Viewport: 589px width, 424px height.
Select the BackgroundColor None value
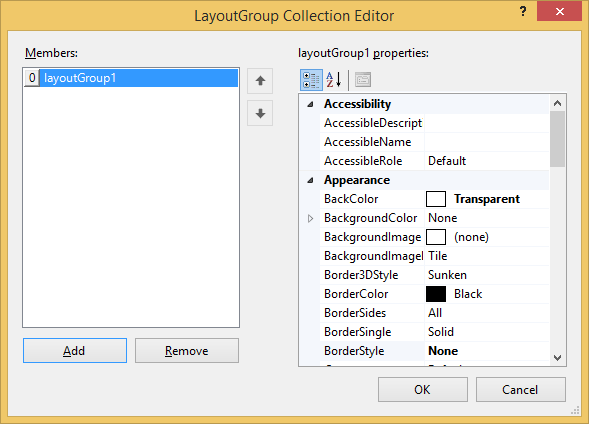point(443,218)
